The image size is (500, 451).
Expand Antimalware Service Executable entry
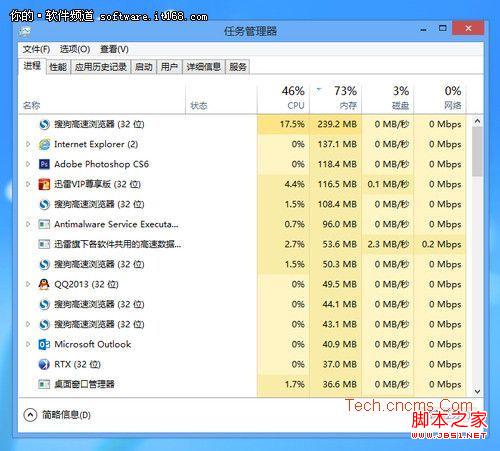(28, 224)
